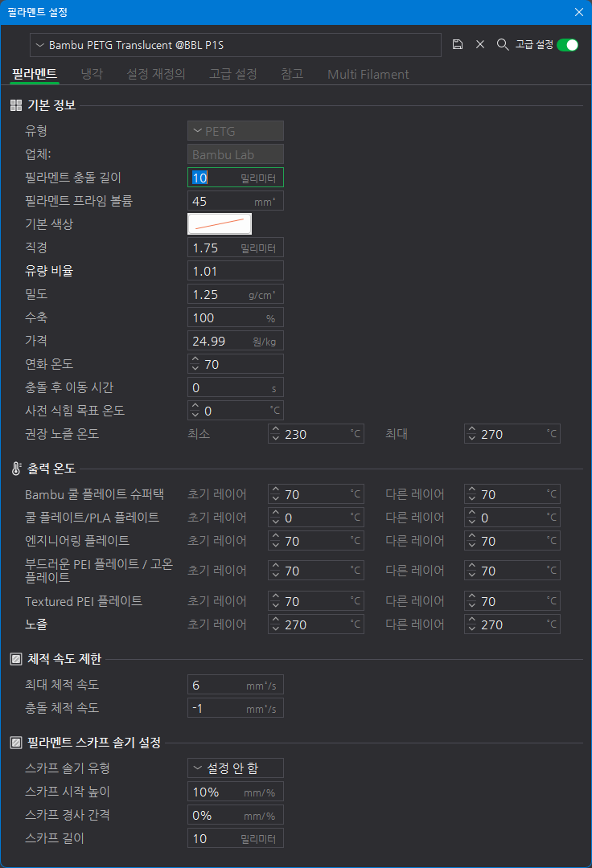Click 슈퍼택 초기 레이어 stepper arrows
The height and width of the screenshot is (868, 592).
point(276,493)
